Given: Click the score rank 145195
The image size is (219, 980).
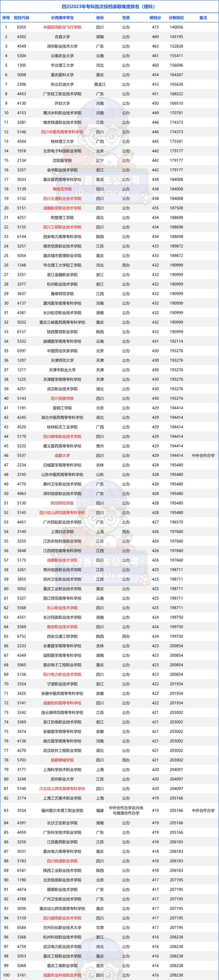Looking at the screenshot, I should (176, 37).
